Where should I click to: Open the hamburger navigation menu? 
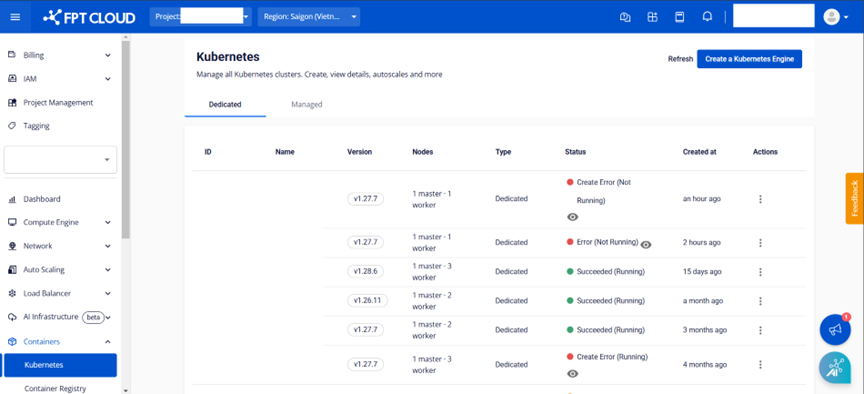coord(15,17)
